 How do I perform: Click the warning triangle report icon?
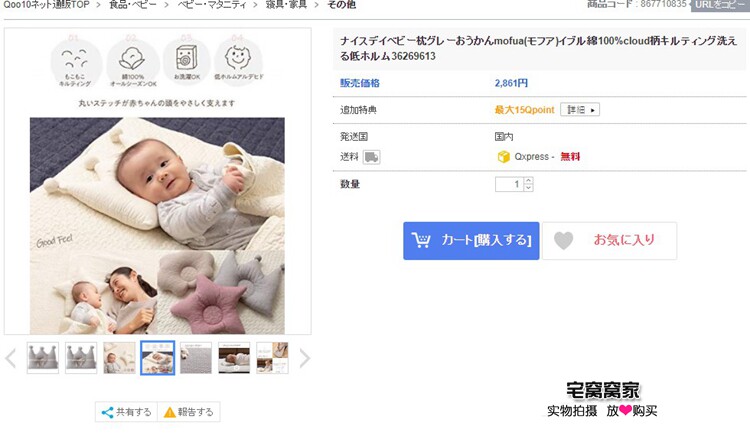(x=169, y=412)
